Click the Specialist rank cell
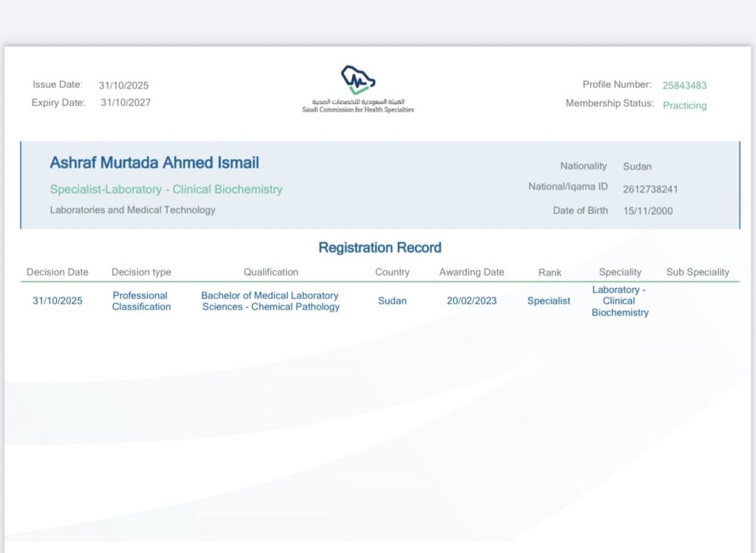This screenshot has height=553, width=756. click(549, 300)
